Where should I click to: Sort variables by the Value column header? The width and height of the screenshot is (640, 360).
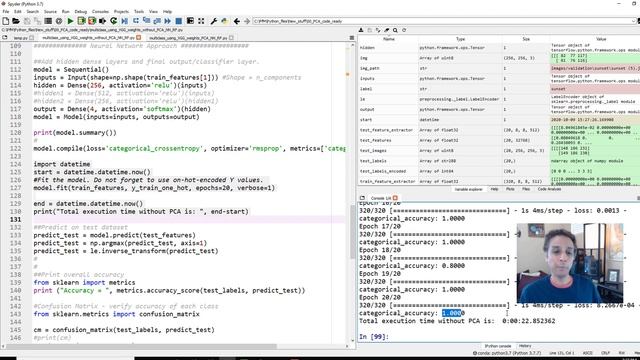[601, 39]
